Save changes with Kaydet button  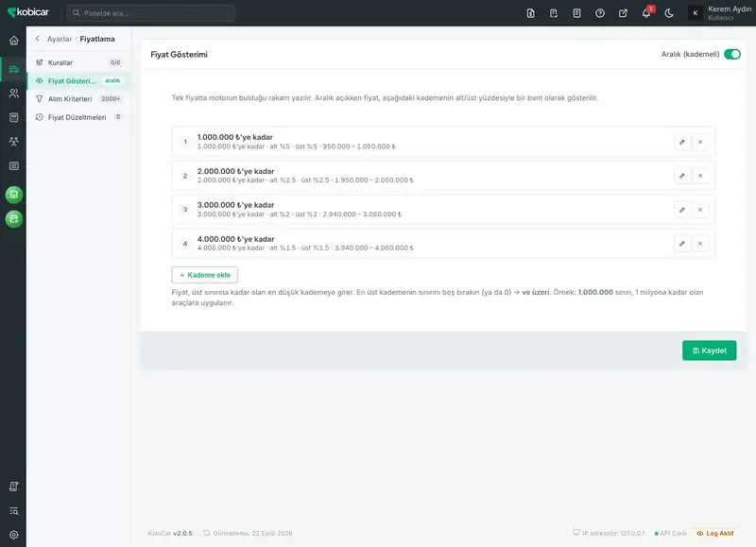click(x=710, y=350)
